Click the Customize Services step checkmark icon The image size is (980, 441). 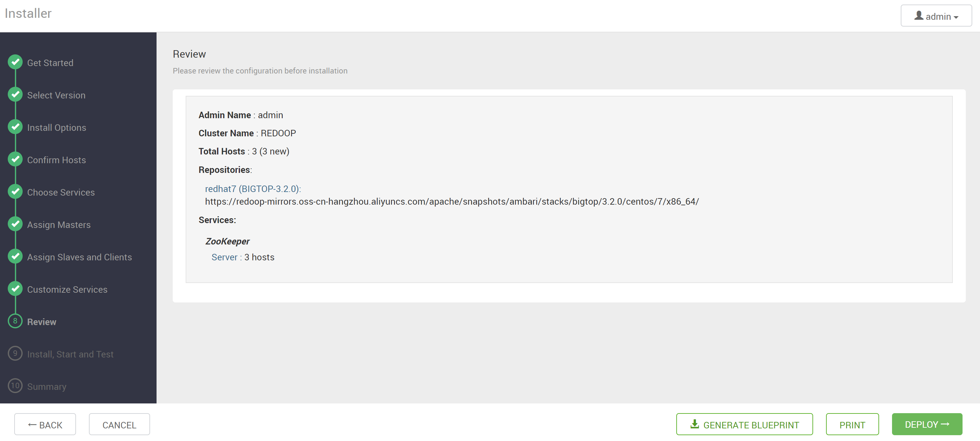pos(15,289)
